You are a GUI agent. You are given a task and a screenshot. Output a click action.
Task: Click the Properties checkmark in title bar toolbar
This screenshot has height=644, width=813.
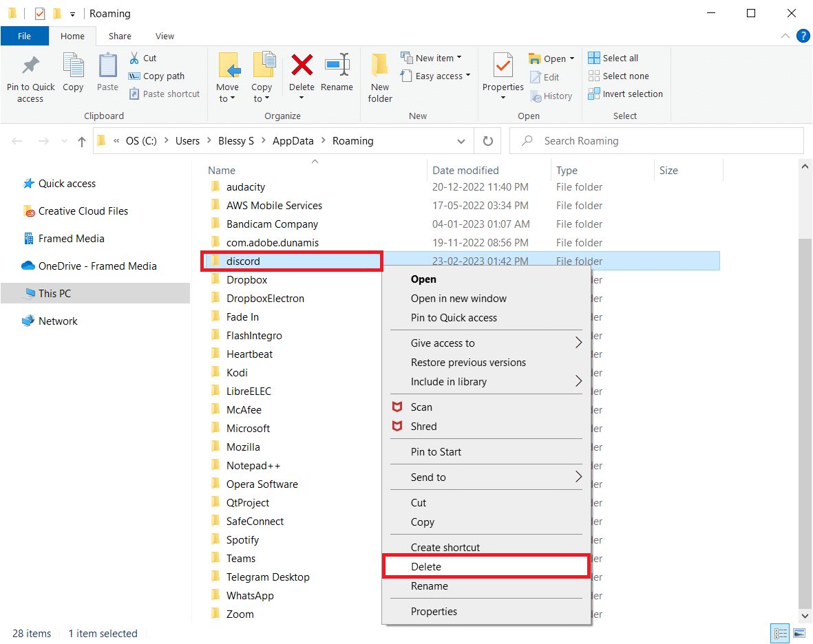40,14
